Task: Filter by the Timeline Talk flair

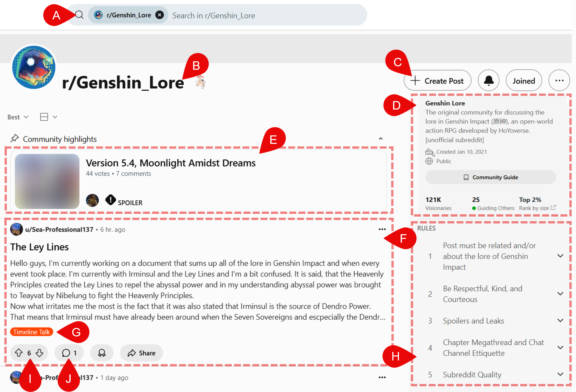Action: [x=32, y=332]
